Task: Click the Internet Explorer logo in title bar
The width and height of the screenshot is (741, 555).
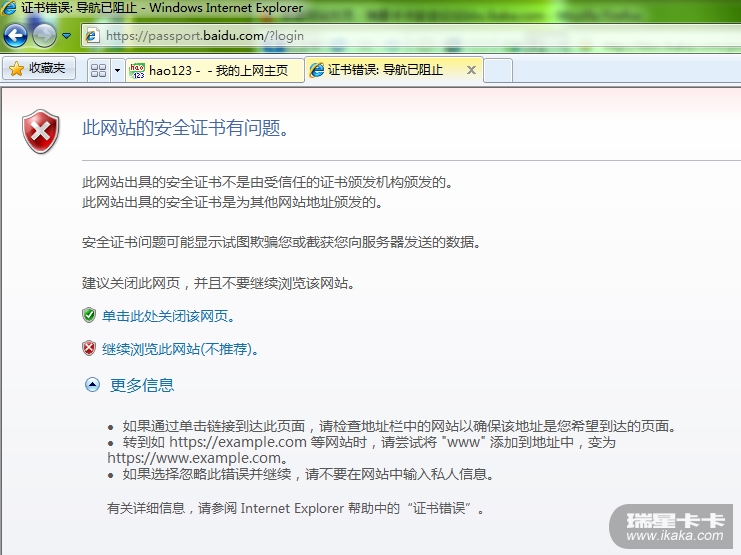Action: tap(9, 8)
